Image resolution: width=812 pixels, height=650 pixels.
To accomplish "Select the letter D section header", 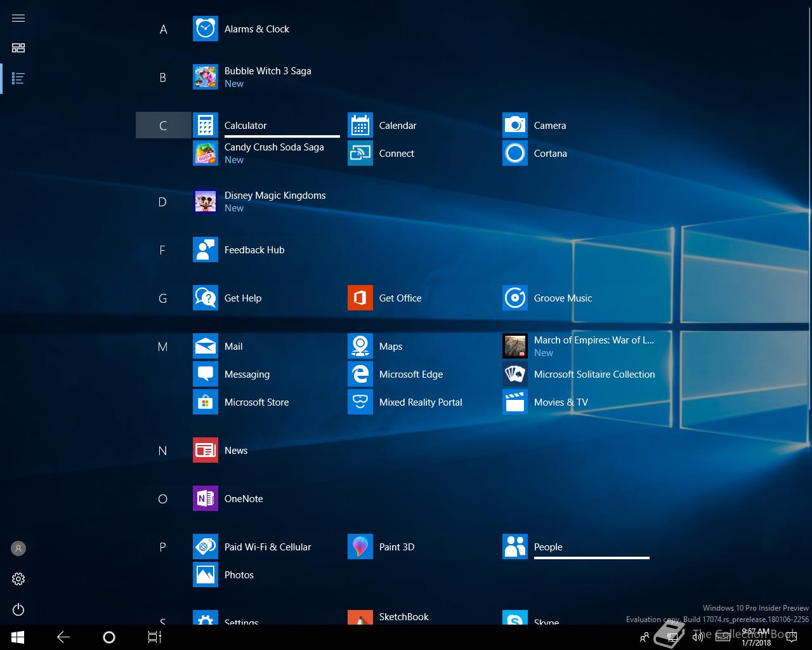I will pyautogui.click(x=163, y=202).
